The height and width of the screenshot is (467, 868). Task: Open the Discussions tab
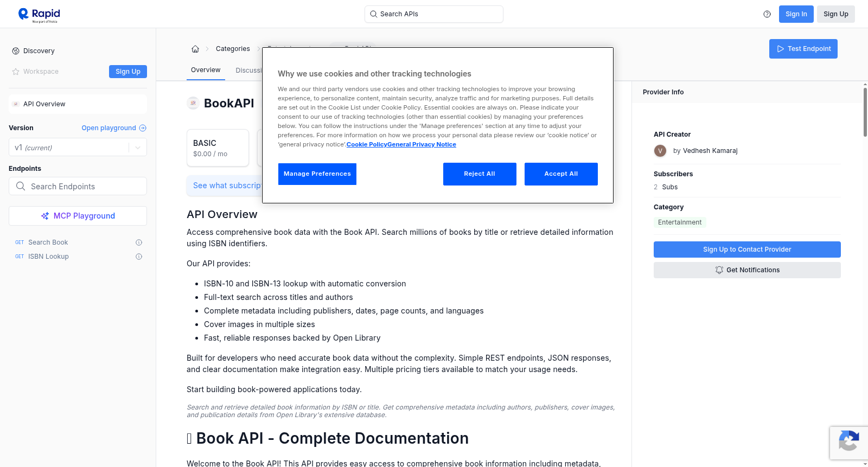tap(249, 71)
